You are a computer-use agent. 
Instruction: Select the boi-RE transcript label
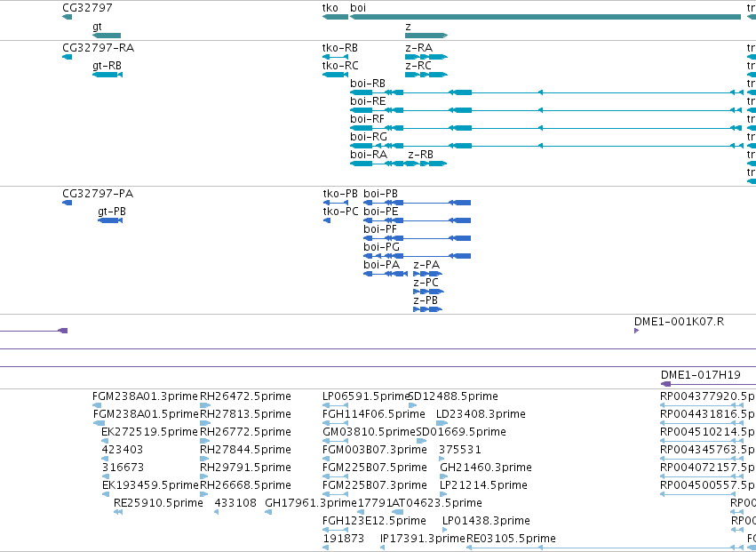pos(368,101)
